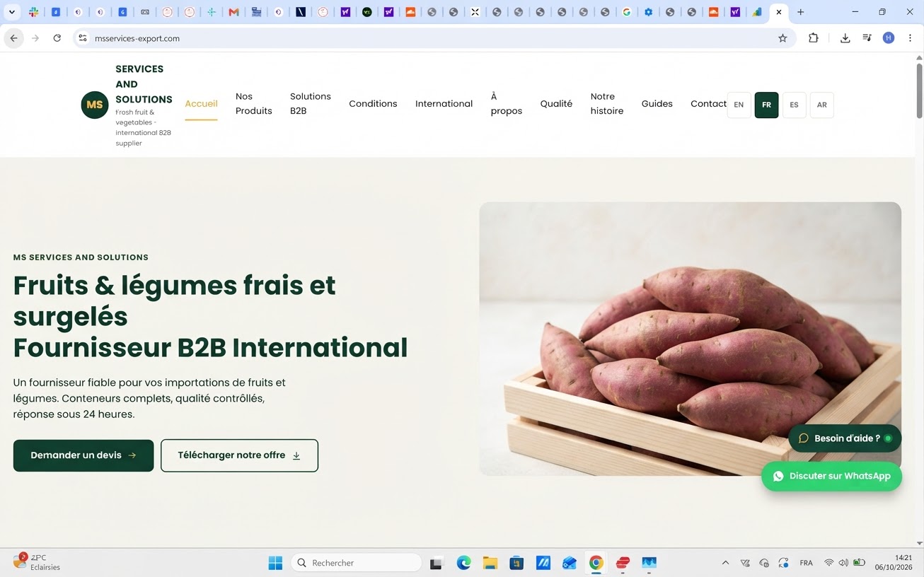Switch to the Google tab

(626, 12)
